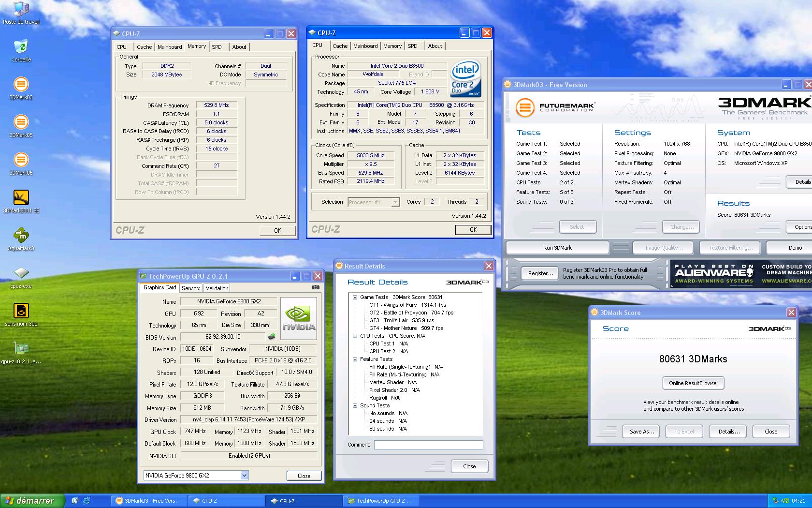Click the show desktop quick launch icon
This screenshot has height=508, width=812.
(75, 501)
